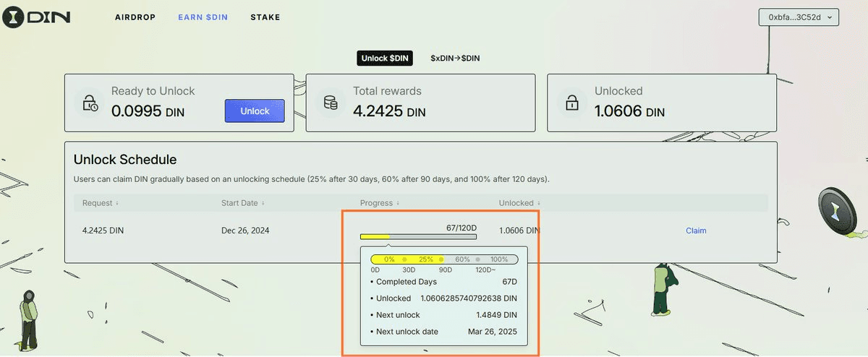Click the blue Unlock button
Viewport: 868px width, 357px height.
pyautogui.click(x=255, y=111)
